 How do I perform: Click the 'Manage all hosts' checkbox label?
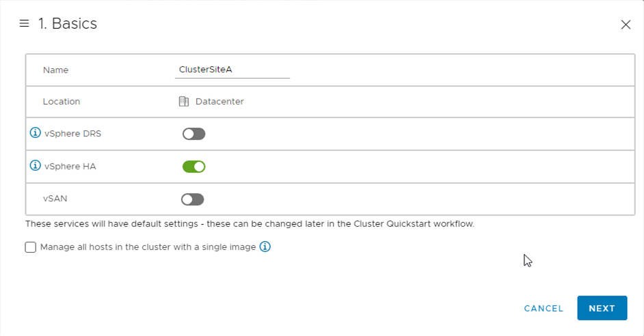coord(148,247)
